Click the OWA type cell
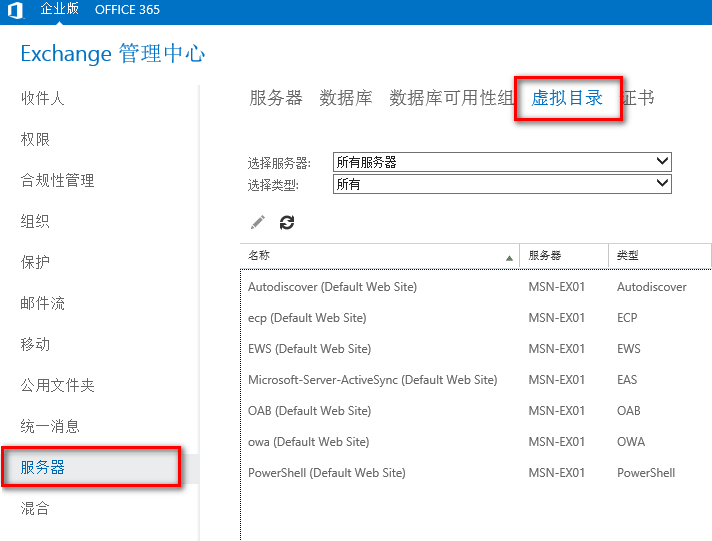 pyautogui.click(x=631, y=442)
